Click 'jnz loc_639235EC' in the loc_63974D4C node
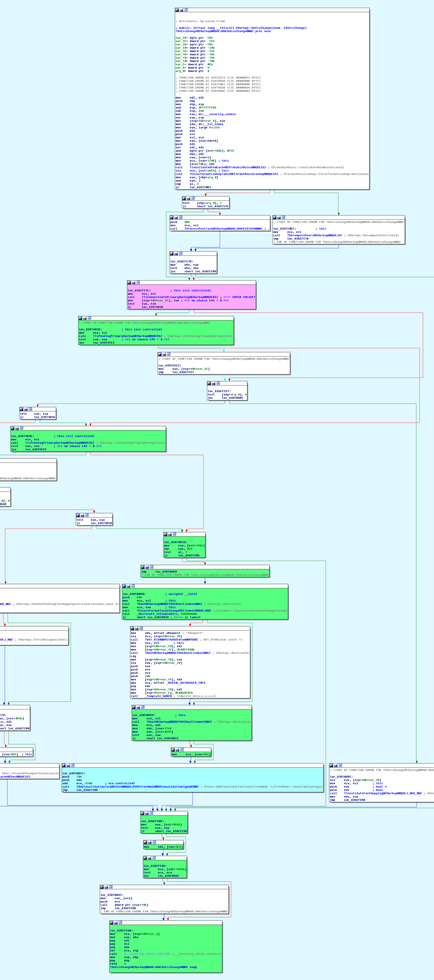 (29, 449)
